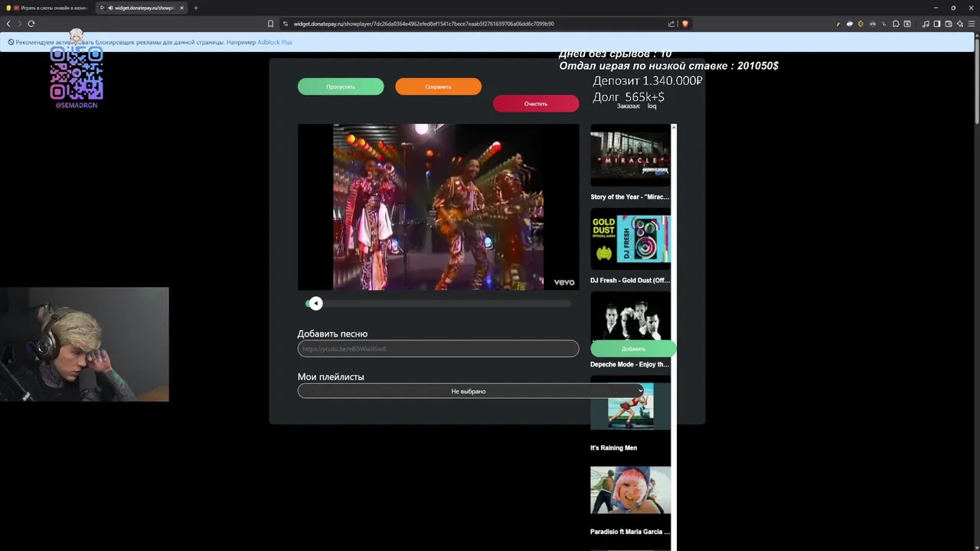This screenshot has height=551, width=980.
Task: Click the browser forward arrow
Action: (20, 24)
